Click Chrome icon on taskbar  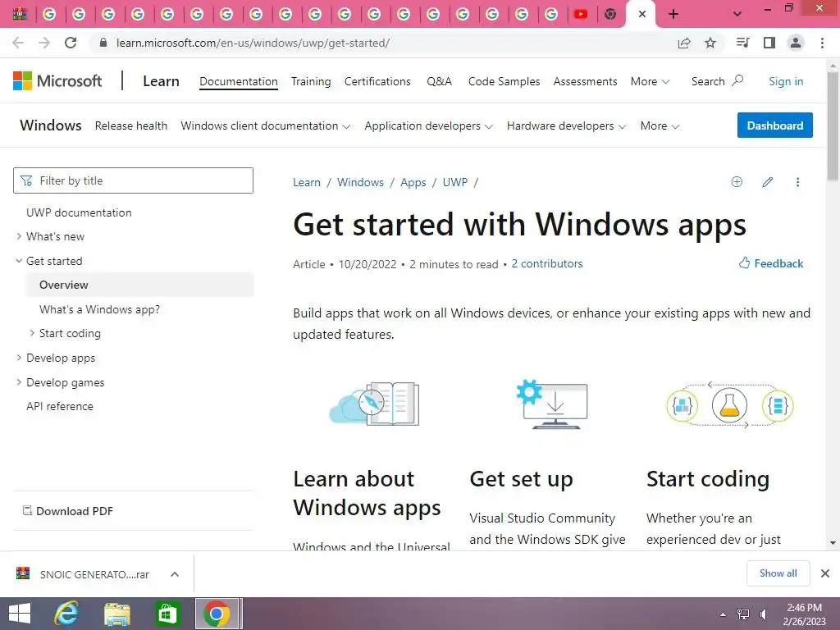click(x=217, y=614)
